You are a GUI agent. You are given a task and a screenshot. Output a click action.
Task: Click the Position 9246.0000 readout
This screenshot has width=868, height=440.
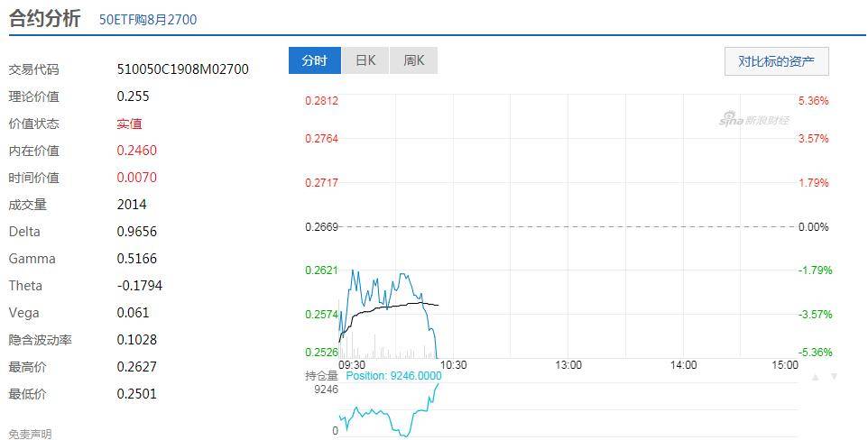393,376
